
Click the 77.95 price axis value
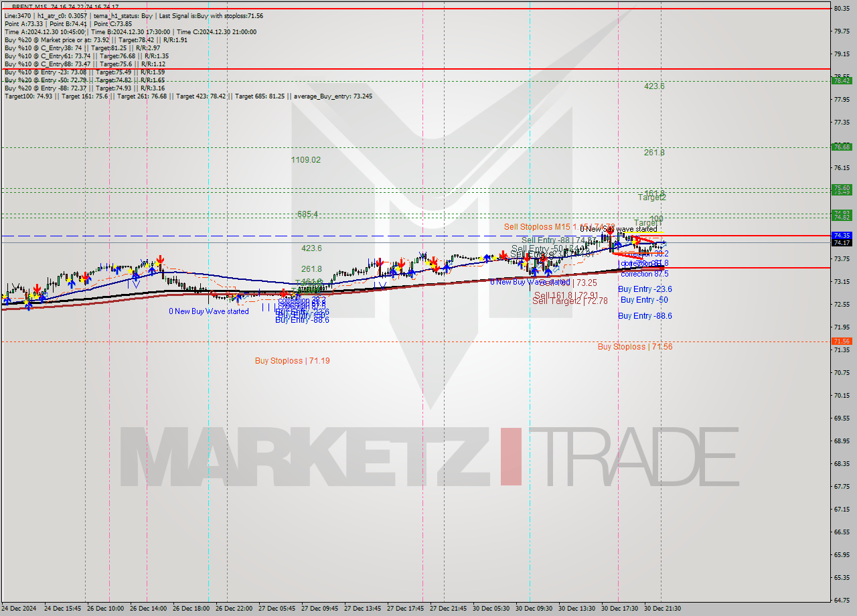(842, 100)
